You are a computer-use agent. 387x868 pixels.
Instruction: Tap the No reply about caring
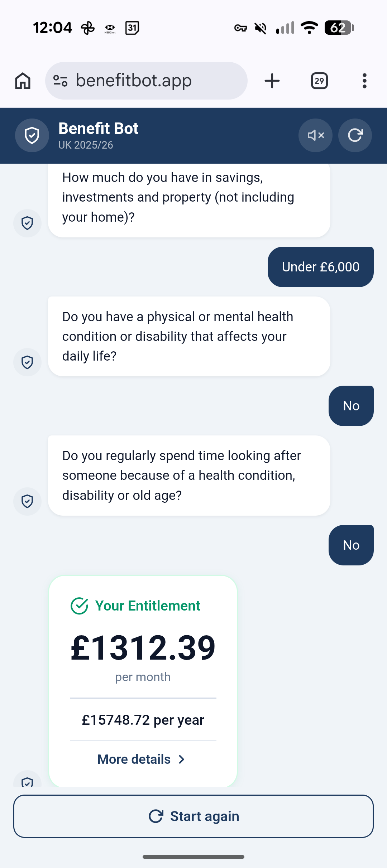pyautogui.click(x=351, y=545)
